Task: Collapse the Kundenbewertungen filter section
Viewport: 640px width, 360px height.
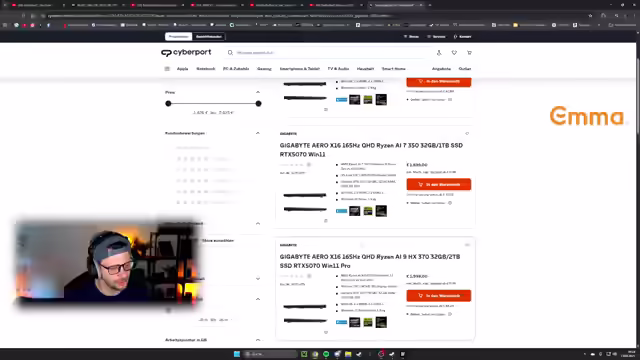Action: [258, 133]
